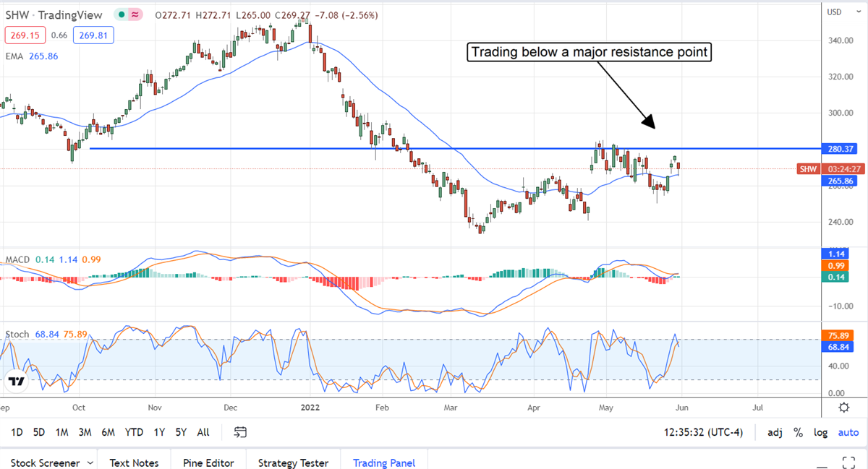Expand the Stock Screener dropdown chevron
Screen dimensions: 868x469
(x=90, y=462)
